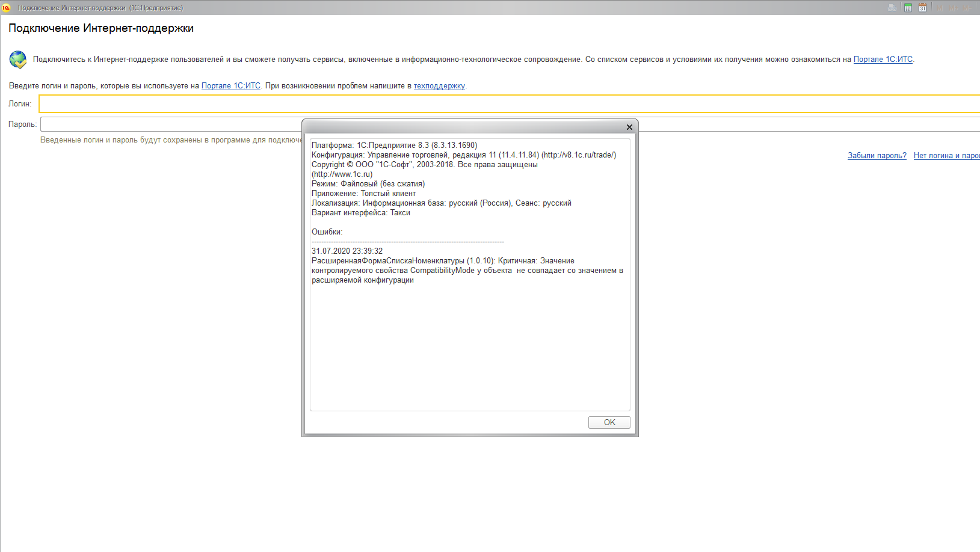This screenshot has width=980, height=552.
Task: Click the 'Пароль:' field label
Action: pos(23,124)
